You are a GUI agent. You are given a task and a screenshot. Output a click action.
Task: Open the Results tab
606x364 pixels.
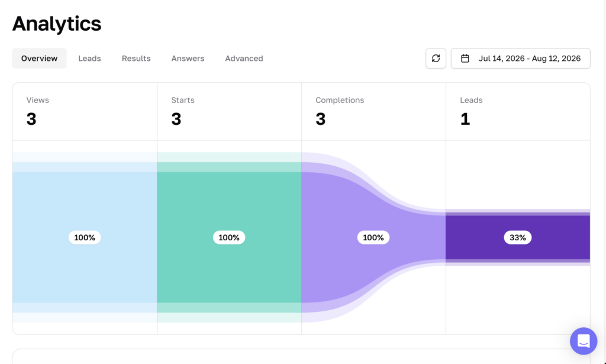coord(136,59)
